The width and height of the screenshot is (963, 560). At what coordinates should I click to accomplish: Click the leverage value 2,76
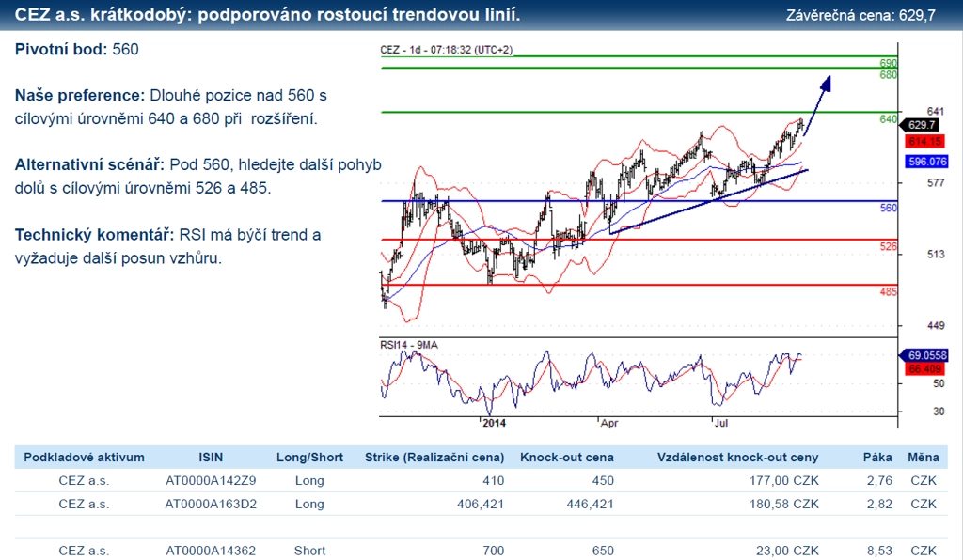point(879,481)
